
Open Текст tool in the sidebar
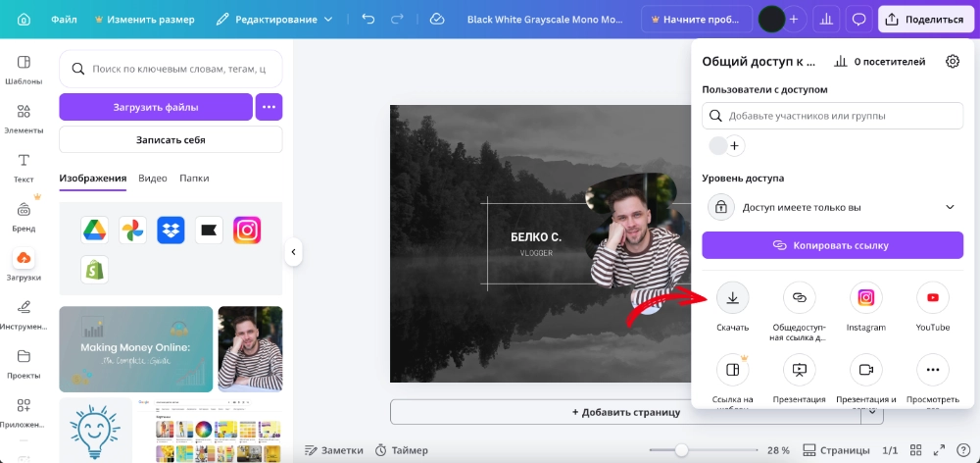pyautogui.click(x=24, y=168)
